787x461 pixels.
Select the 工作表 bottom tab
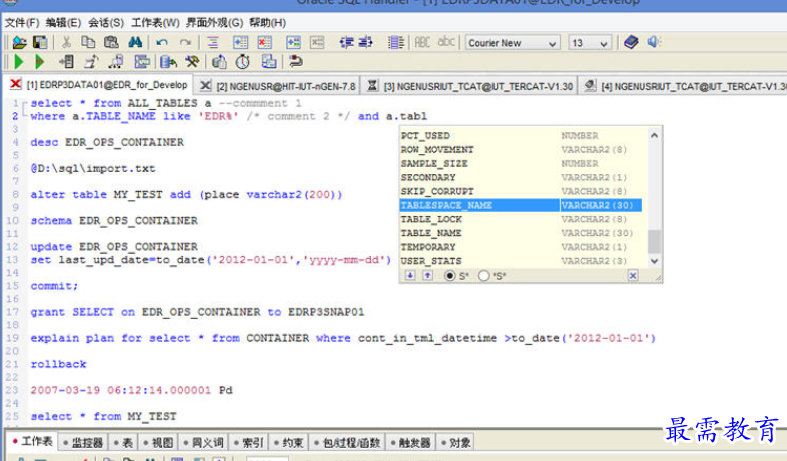32,441
